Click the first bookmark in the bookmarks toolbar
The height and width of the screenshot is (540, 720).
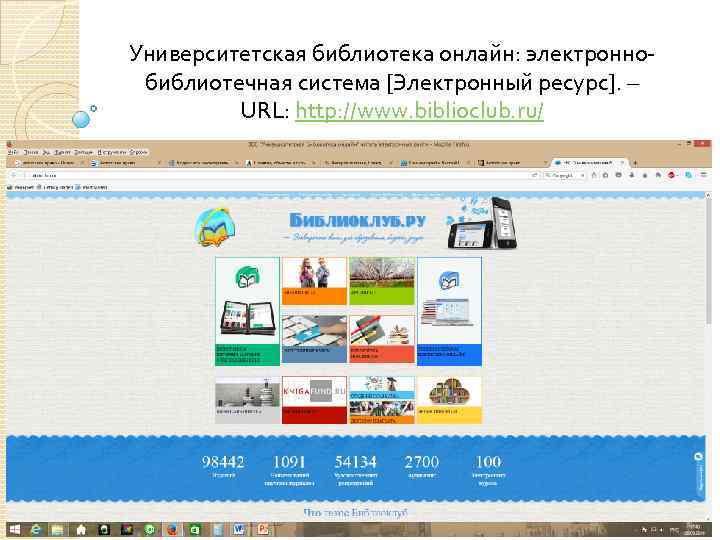click(x=20, y=187)
